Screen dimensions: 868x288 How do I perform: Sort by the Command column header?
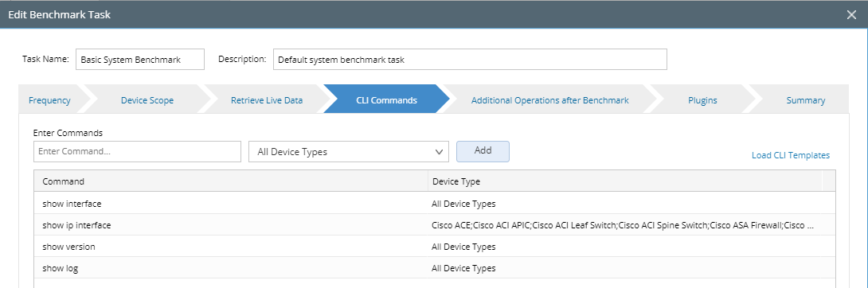click(231, 181)
